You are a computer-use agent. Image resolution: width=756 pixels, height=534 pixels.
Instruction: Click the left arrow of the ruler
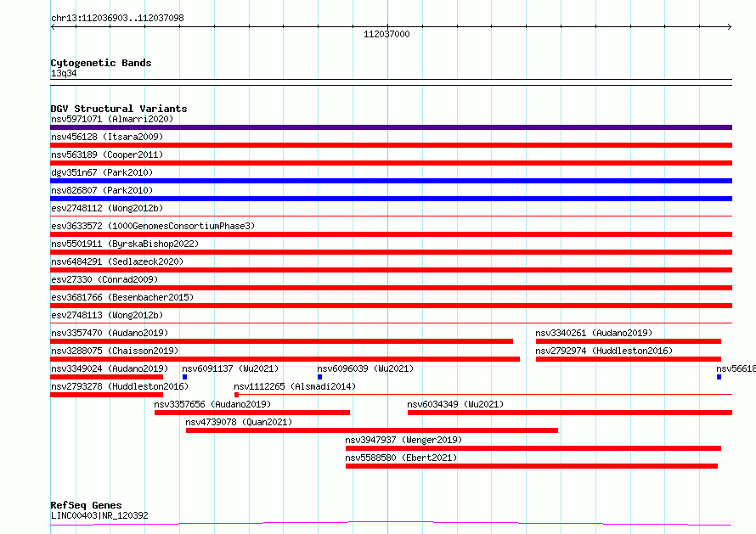click(53, 27)
